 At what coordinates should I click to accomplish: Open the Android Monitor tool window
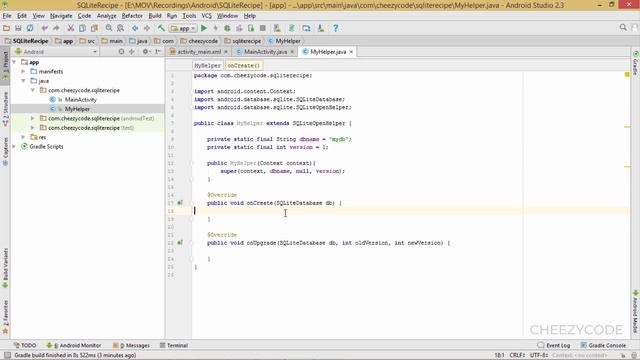click(x=73, y=345)
